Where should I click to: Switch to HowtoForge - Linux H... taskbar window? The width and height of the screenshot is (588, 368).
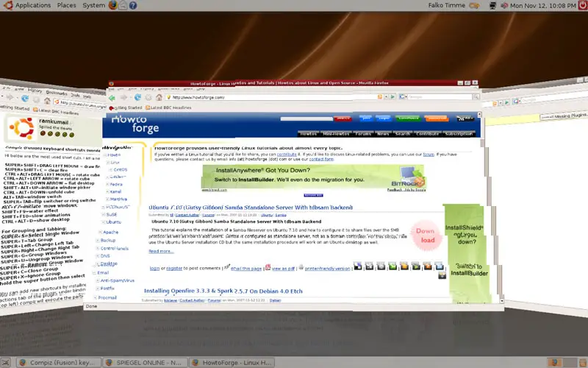coord(232,362)
